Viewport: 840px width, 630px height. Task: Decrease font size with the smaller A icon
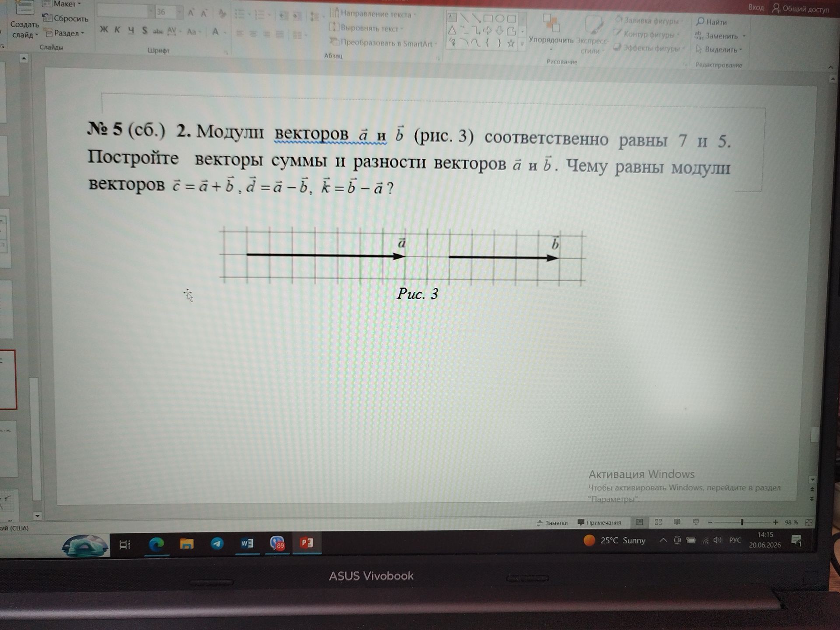click(x=204, y=14)
